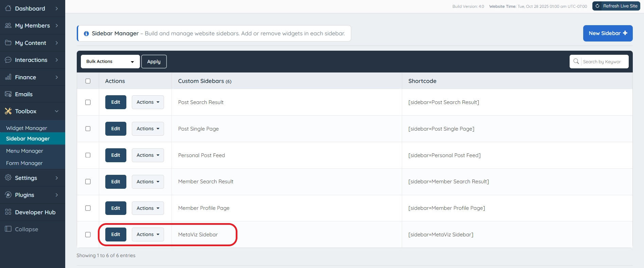Expand the Settings chevron
Viewport: 644px width, 268px height.
pos(57,178)
